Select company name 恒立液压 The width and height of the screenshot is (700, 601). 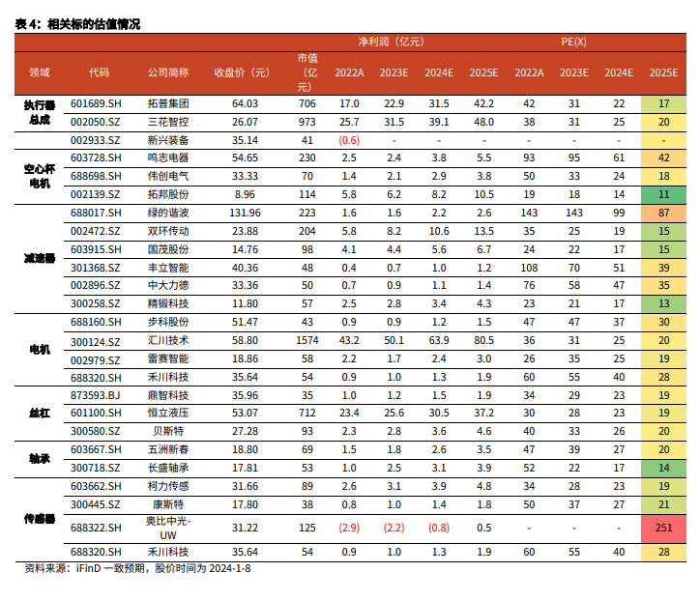(168, 414)
